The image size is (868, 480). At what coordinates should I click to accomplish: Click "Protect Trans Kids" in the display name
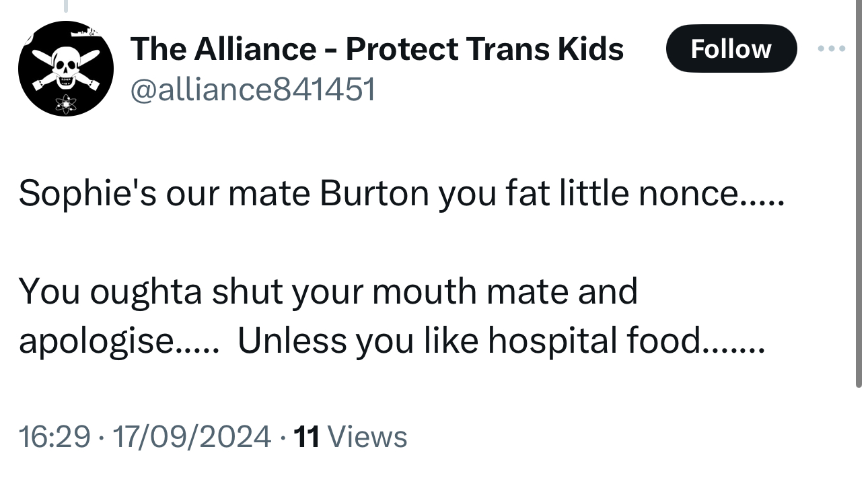point(484,49)
